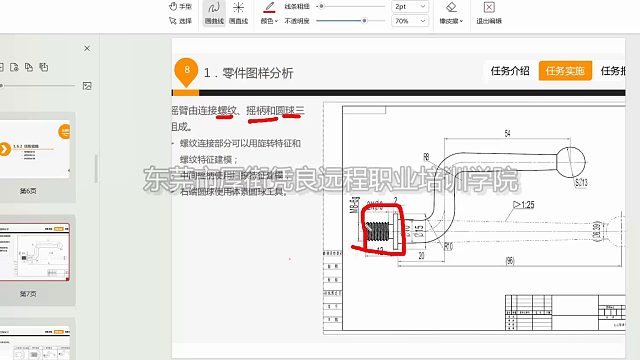This screenshot has height=360, width=640.
Task: Click the 1:25 taper label on the drawing
Action: coord(523,204)
